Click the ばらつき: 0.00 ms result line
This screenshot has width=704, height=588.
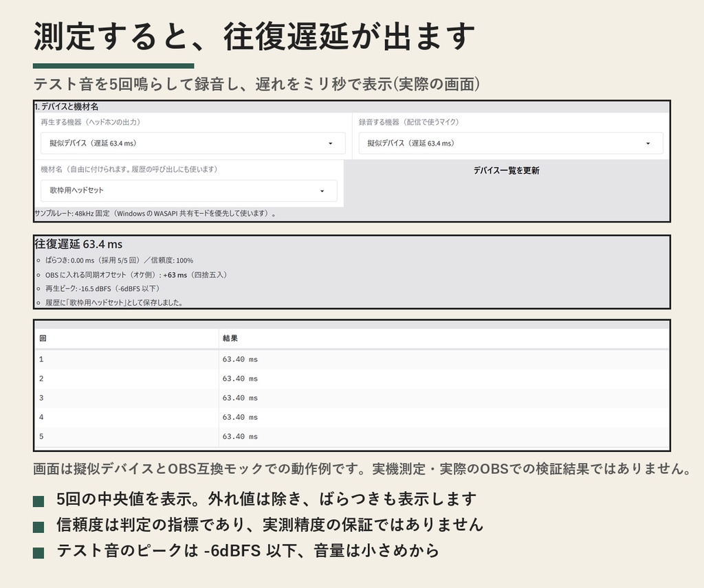[x=119, y=260]
